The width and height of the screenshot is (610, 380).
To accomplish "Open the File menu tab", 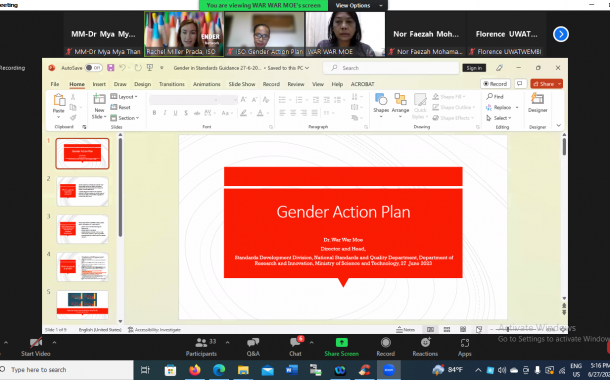I will [55, 84].
